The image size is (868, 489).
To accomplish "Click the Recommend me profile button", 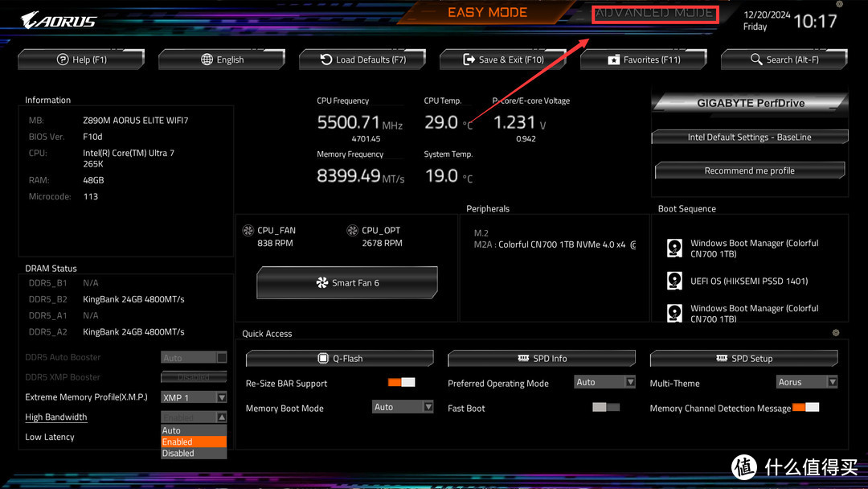I will coord(750,171).
